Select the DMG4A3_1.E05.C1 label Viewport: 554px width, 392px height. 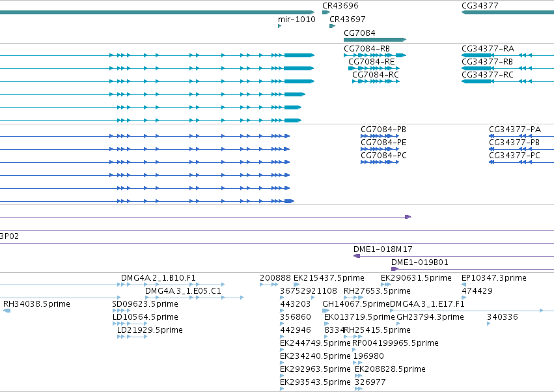[x=183, y=291]
